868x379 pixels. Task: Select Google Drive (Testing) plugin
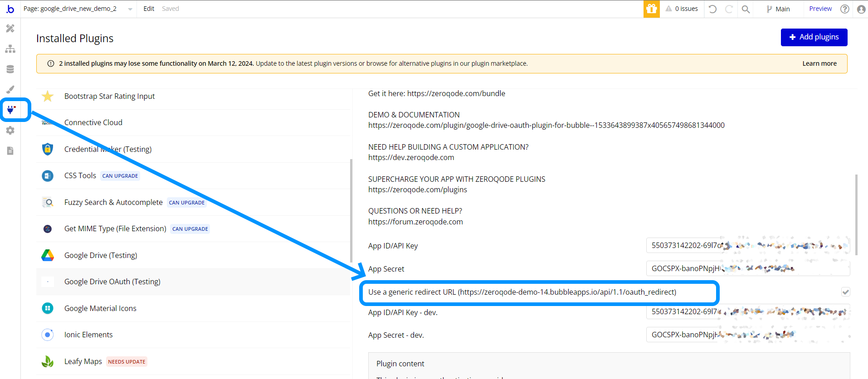(x=193, y=255)
